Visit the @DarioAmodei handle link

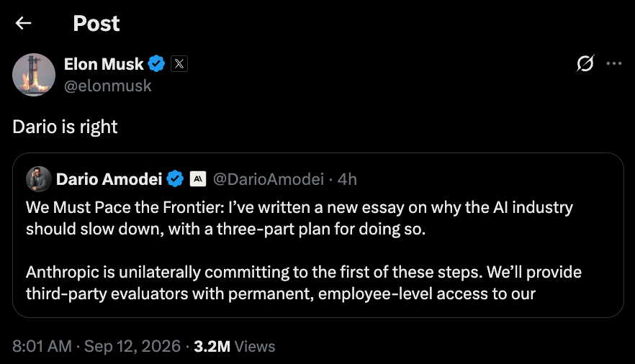pos(269,179)
